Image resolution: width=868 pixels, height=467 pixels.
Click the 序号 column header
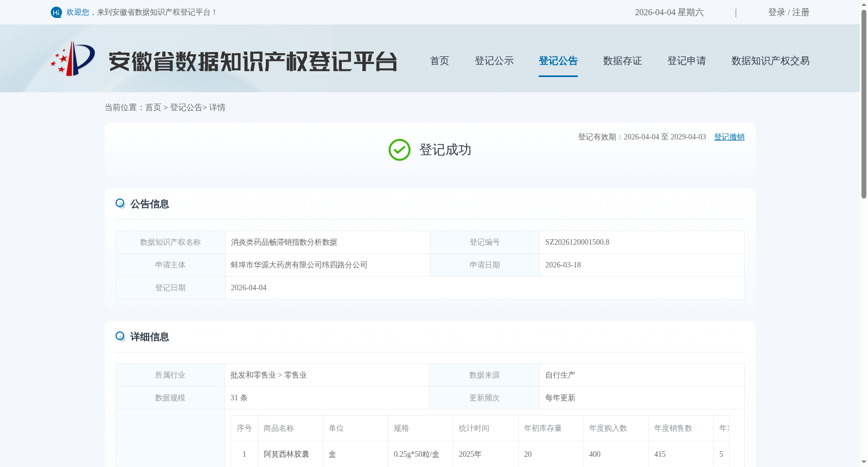tap(244, 428)
